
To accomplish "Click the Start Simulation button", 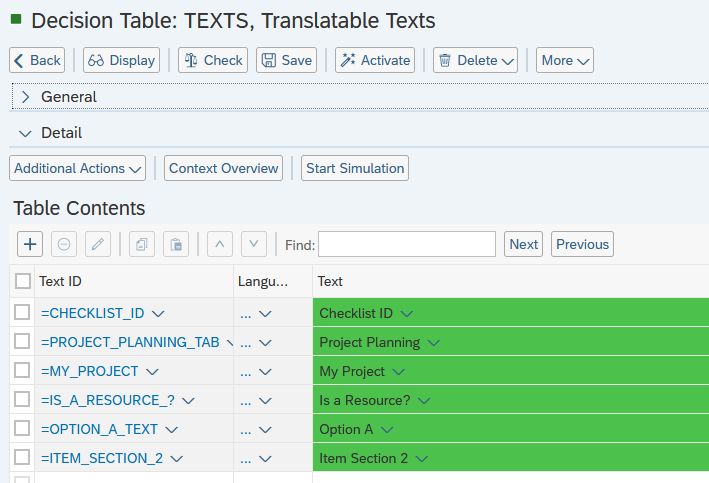I will coord(355,168).
